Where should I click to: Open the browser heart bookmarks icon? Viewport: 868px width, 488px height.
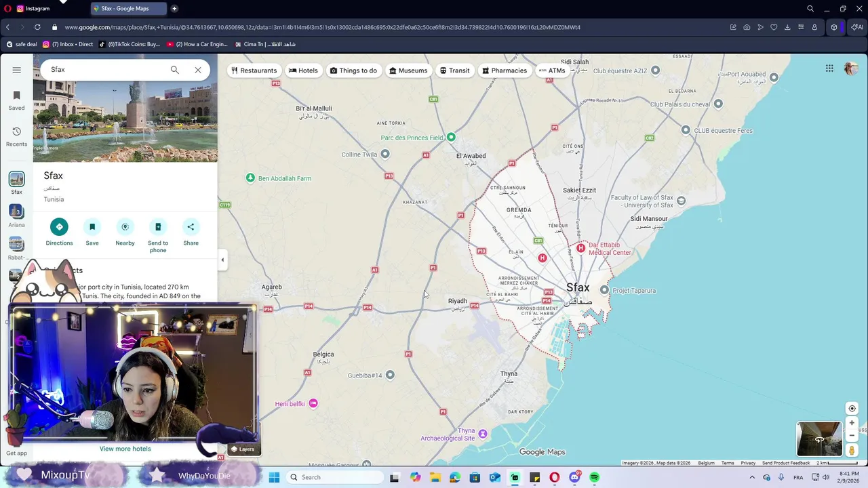[x=774, y=27]
